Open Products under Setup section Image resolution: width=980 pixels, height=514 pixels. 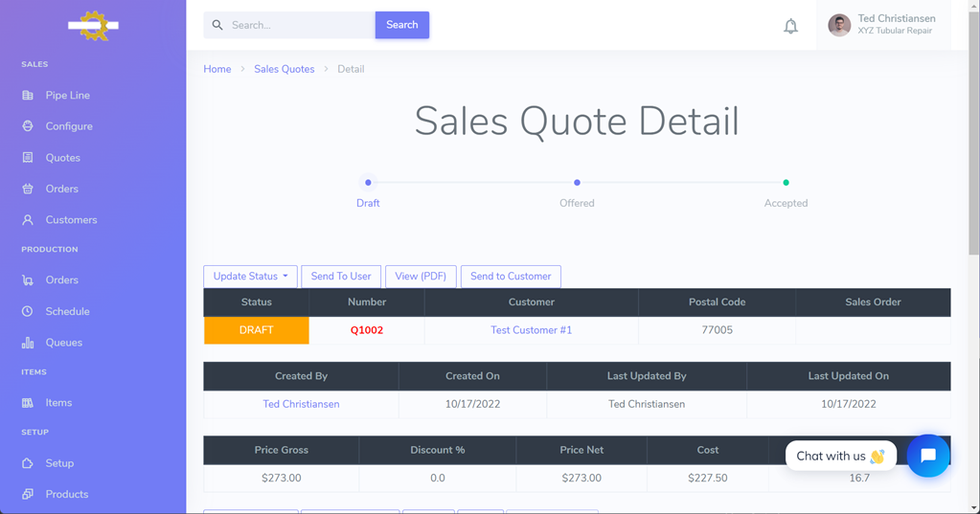(66, 494)
